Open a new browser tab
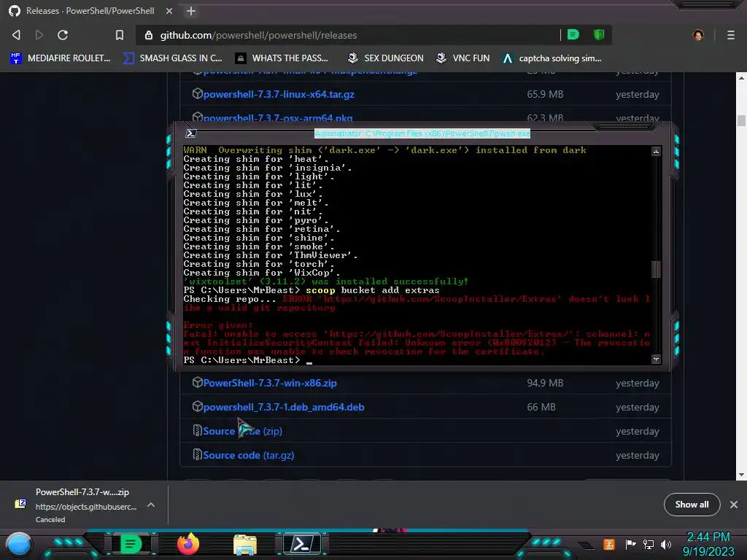The image size is (747, 560). tap(191, 11)
